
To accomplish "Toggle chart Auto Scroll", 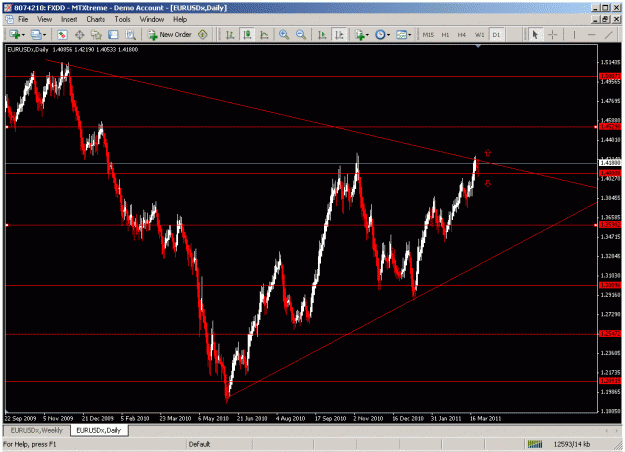I will [322, 35].
